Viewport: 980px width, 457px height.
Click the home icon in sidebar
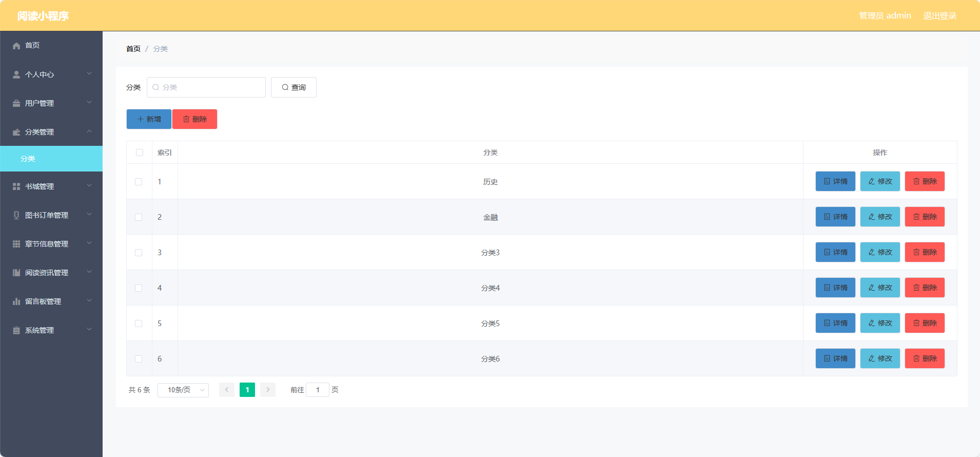[16, 46]
